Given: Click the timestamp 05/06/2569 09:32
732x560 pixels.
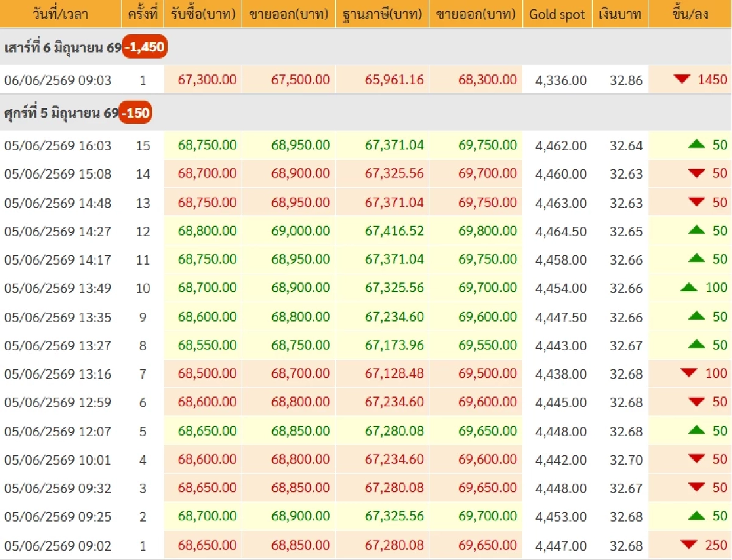Looking at the screenshot, I should tap(58, 488).
